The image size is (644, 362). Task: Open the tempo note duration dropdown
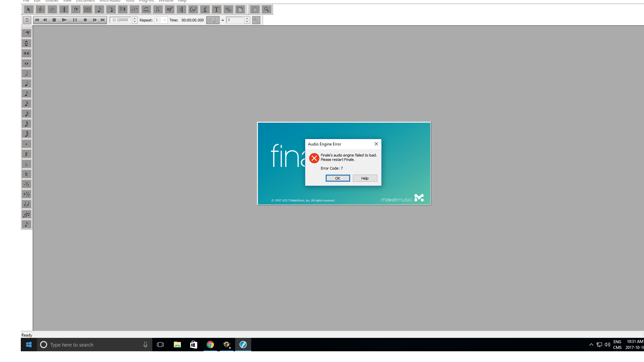213,20
